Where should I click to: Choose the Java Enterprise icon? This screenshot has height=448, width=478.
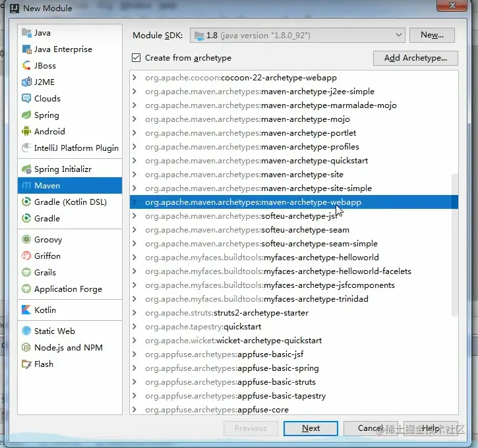26,49
